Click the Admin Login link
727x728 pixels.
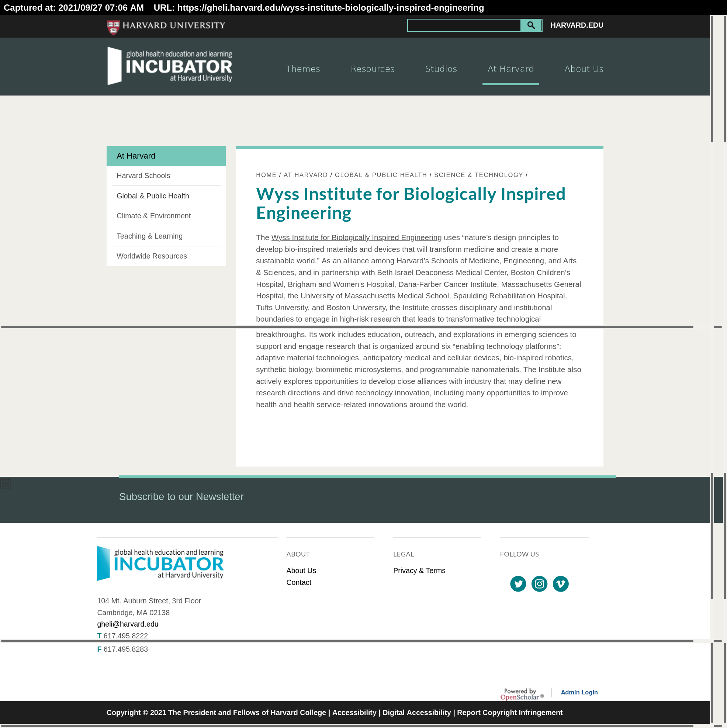[x=579, y=692]
